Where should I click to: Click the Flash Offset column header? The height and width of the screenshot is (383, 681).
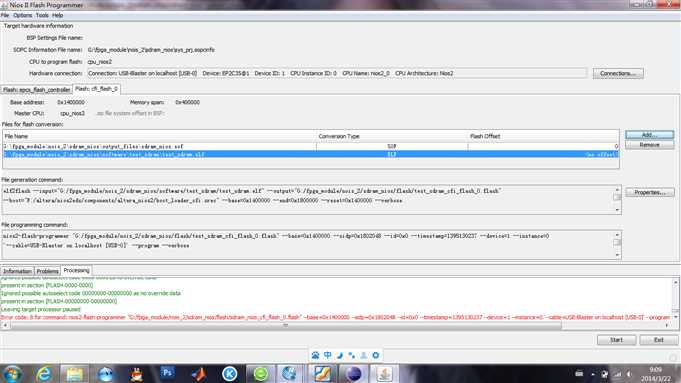(543, 136)
